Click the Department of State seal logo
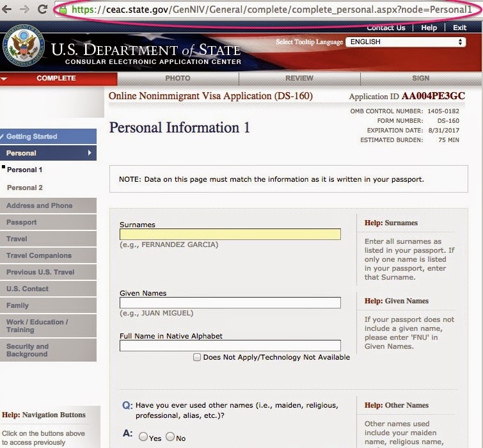Image resolution: width=483 pixels, height=448 pixels. click(24, 47)
